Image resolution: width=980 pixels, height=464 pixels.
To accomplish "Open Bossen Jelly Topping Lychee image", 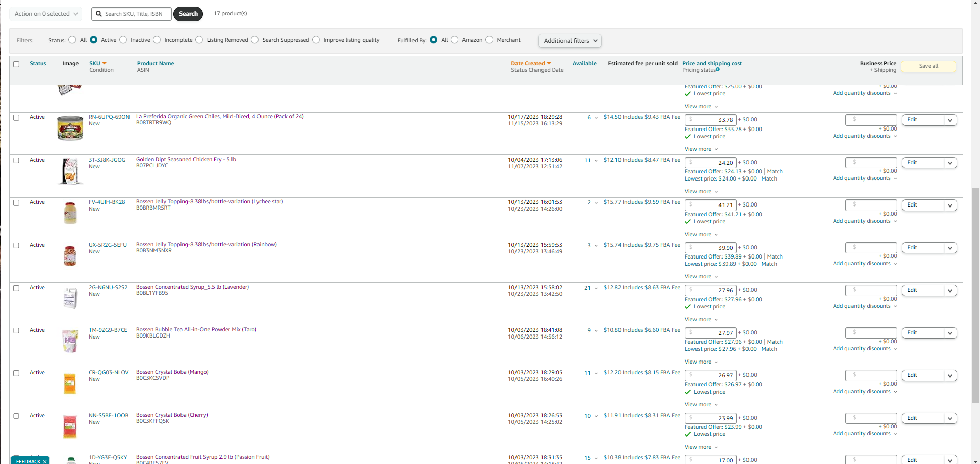I will 70,213.
